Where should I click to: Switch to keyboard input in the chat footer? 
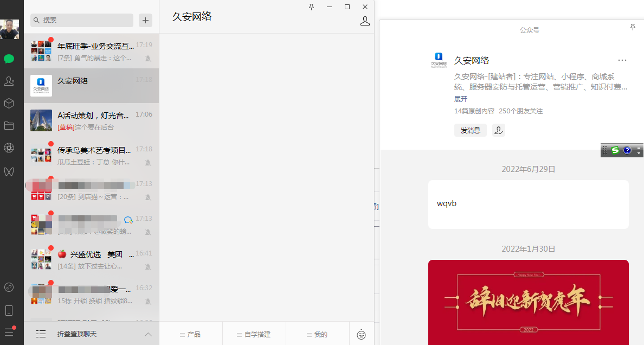click(x=361, y=334)
